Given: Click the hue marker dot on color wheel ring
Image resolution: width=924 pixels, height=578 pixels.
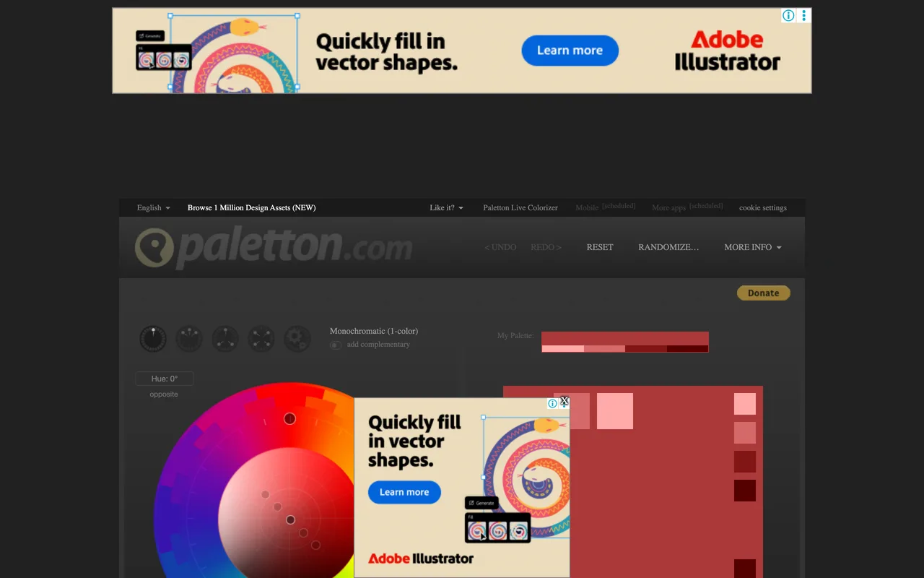Looking at the screenshot, I should click(x=289, y=418).
